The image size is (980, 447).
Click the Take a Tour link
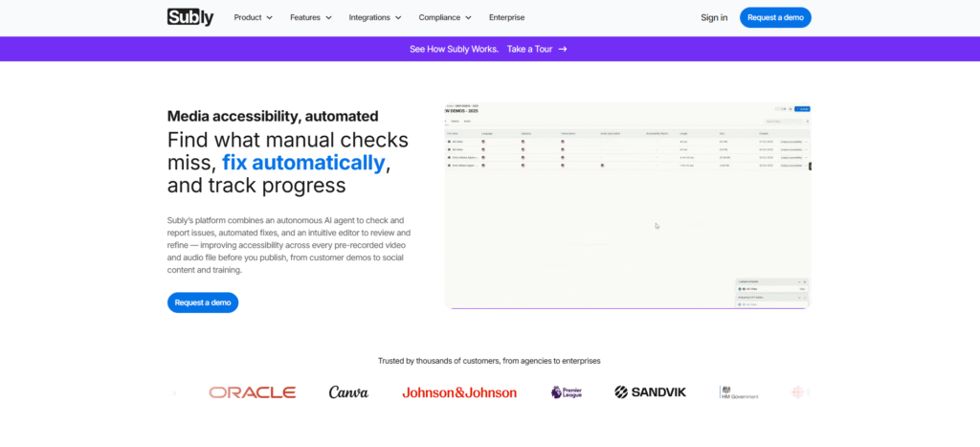[529, 49]
